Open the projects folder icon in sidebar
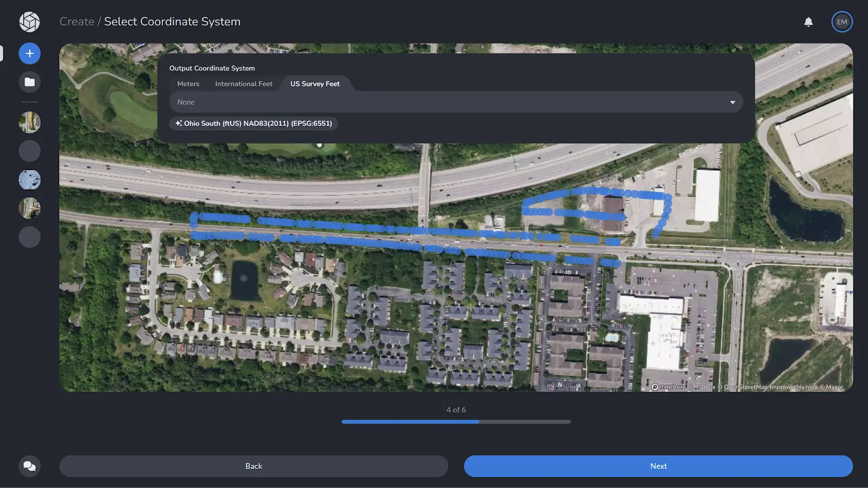 click(x=30, y=82)
